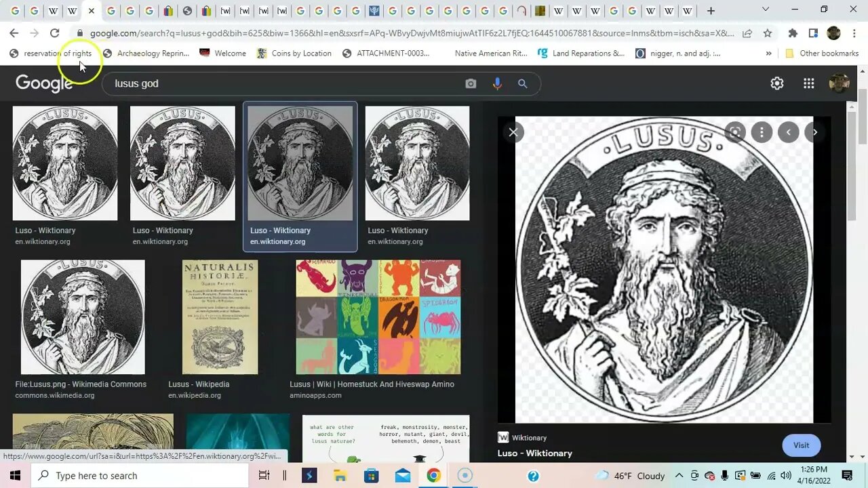868x488 pixels.
Task: Click the site lock icon in address bar
Action: click(x=80, y=33)
